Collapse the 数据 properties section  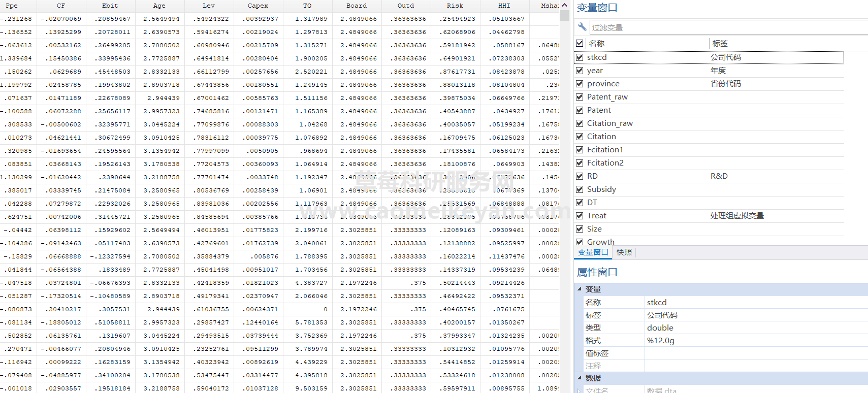coord(580,378)
